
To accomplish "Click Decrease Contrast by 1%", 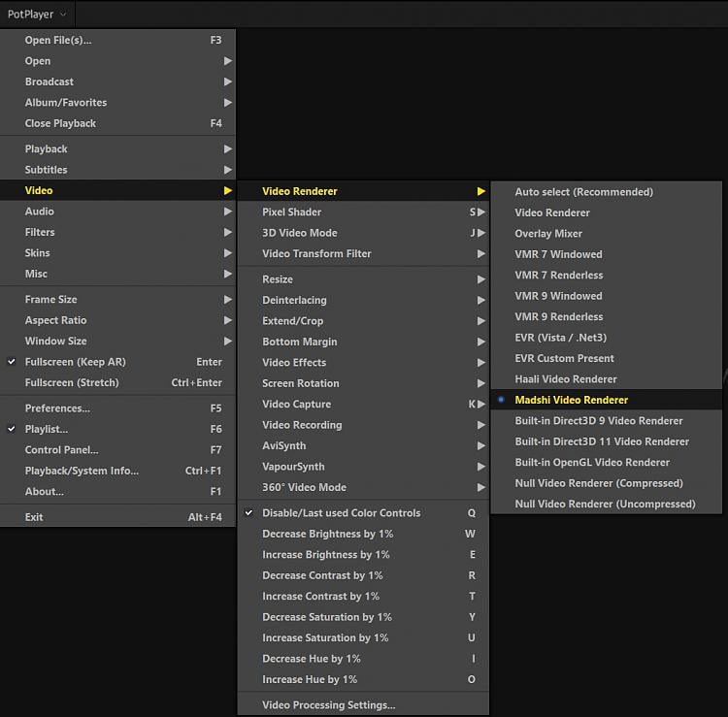I will click(x=364, y=575).
